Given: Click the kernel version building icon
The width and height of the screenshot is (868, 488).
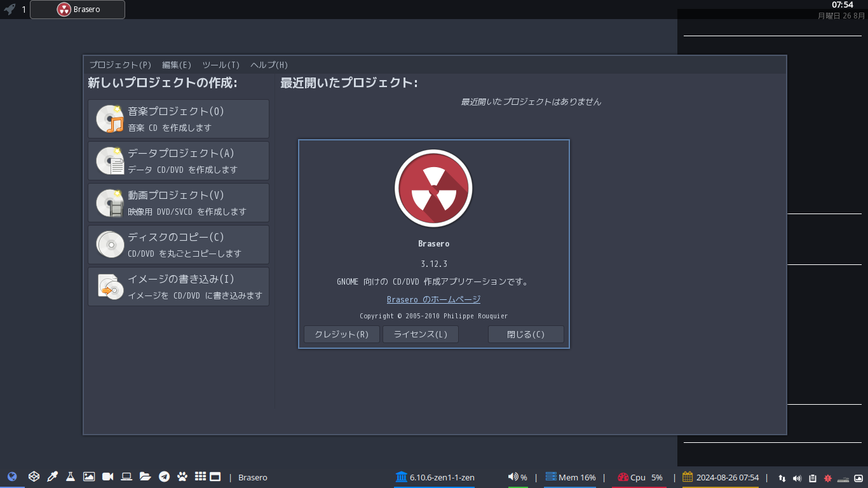Looking at the screenshot, I should point(401,477).
